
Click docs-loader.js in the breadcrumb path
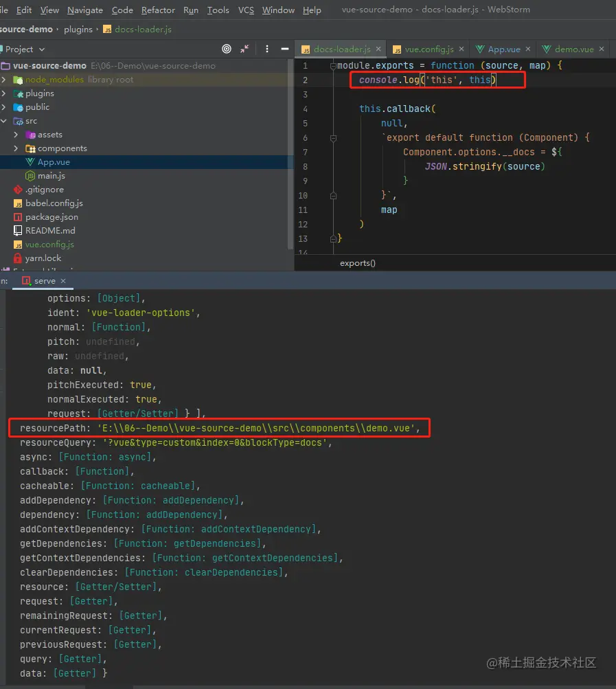tap(144, 30)
